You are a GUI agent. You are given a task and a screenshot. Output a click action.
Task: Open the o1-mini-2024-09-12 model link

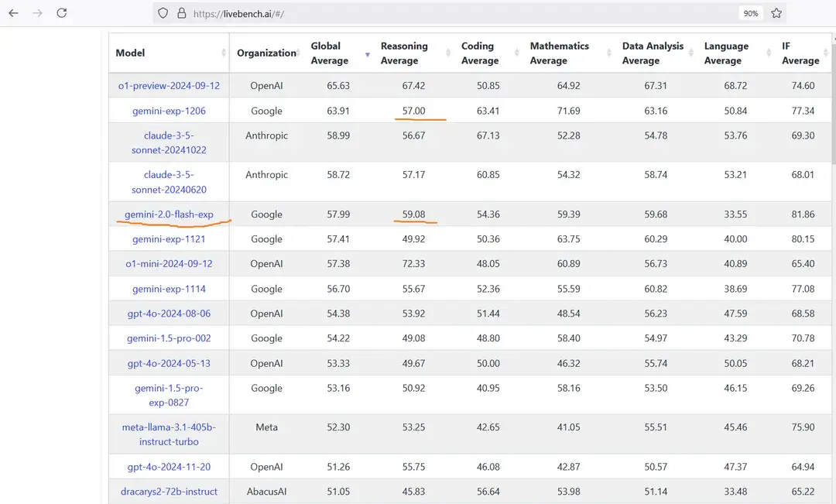click(169, 263)
